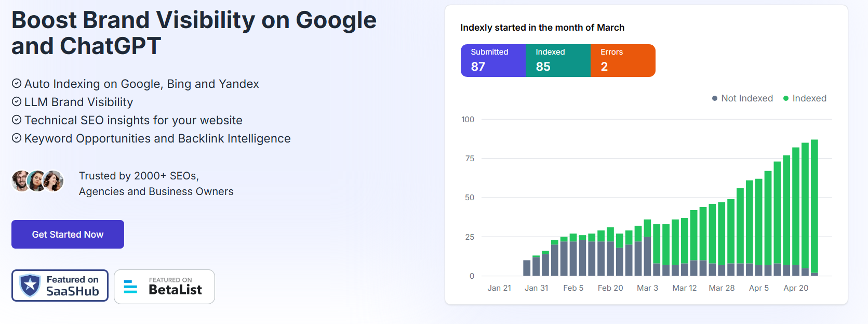The image size is (868, 324).
Task: Click the Jan 21 axis label
Action: point(499,288)
